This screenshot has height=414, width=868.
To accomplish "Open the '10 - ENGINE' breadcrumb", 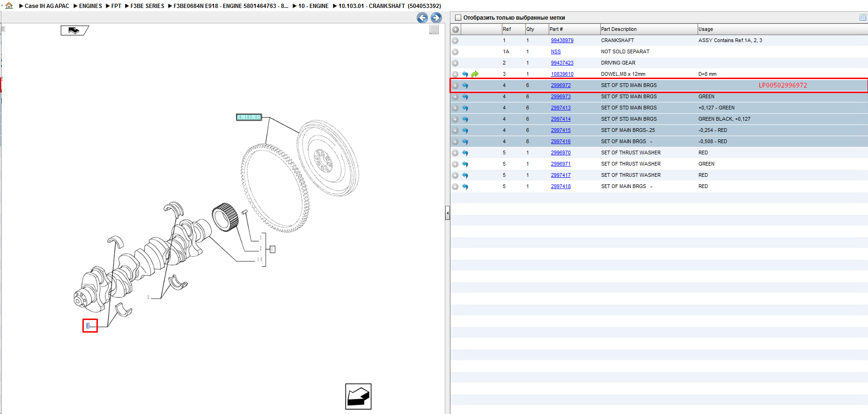I will [x=313, y=6].
